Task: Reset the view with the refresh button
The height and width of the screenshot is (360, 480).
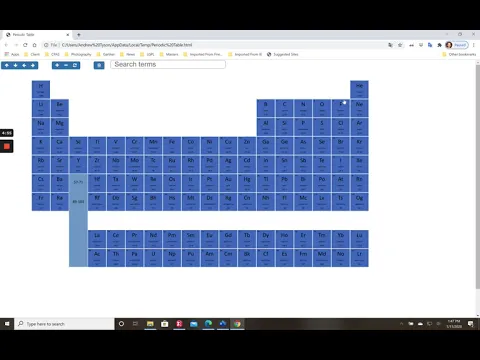Action: coord(75,65)
